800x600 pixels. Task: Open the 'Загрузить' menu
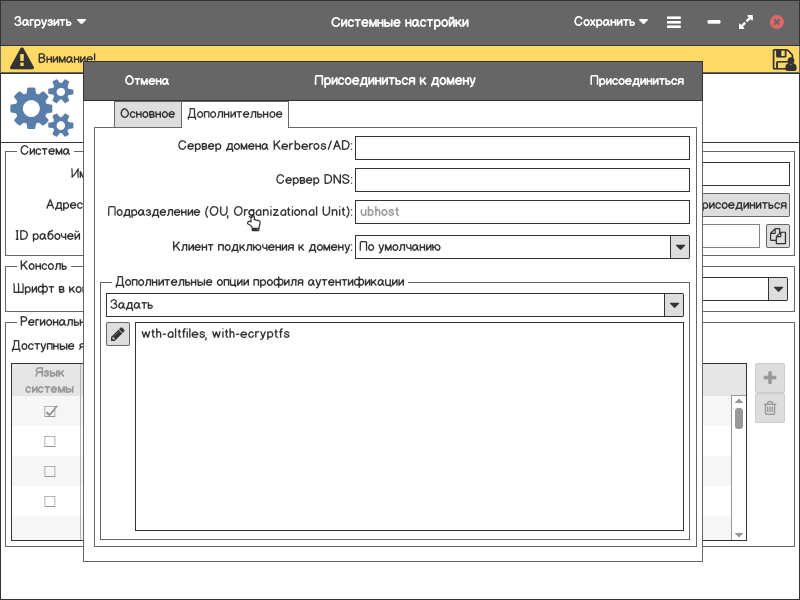50,22
